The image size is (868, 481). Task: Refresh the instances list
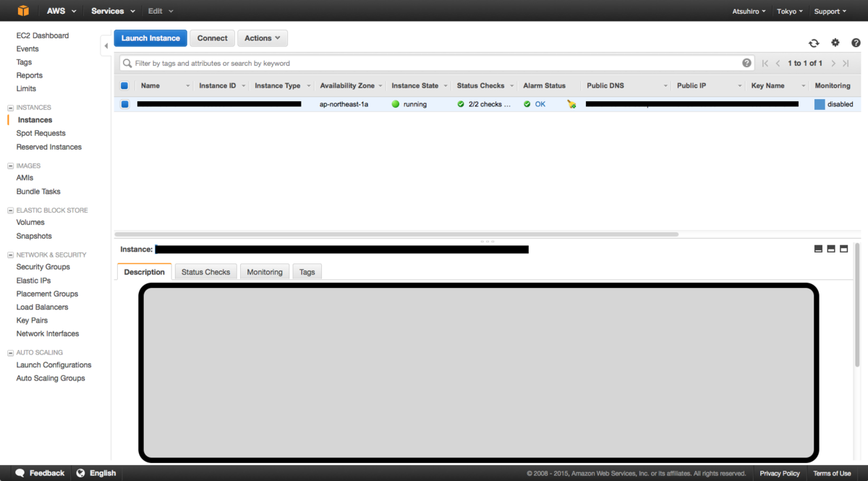tap(814, 43)
